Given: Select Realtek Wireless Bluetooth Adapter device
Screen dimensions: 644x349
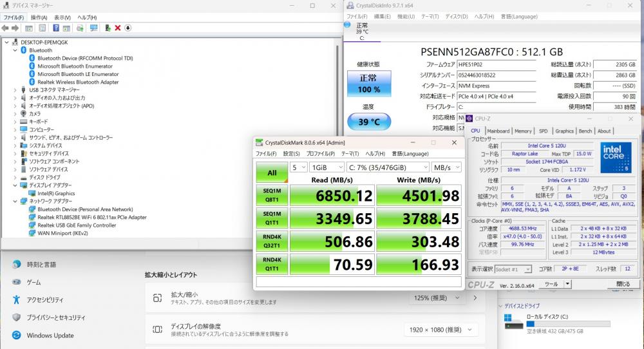Looking at the screenshot, I should tap(78, 82).
